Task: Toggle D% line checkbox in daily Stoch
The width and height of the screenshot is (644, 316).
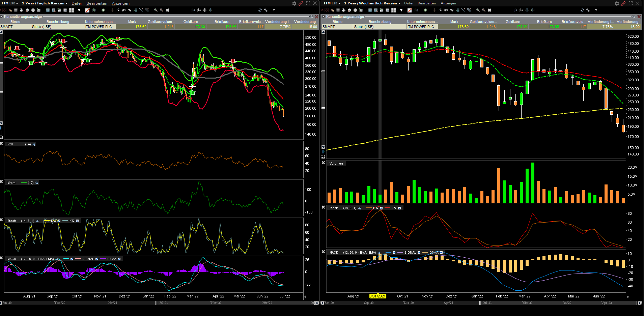Action: [59, 221]
